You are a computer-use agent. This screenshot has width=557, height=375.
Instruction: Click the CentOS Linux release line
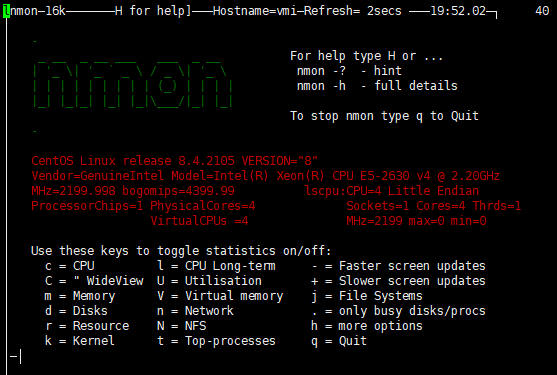click(x=174, y=161)
